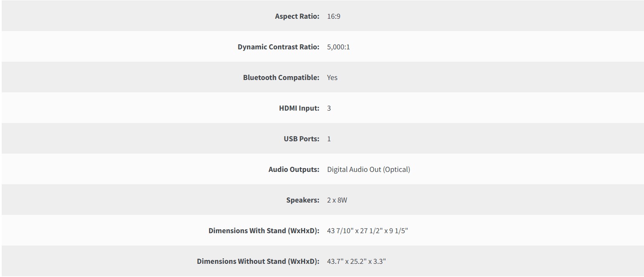Click the Audio Outputs label
Image resolution: width=644 pixels, height=277 pixels.
(x=294, y=169)
